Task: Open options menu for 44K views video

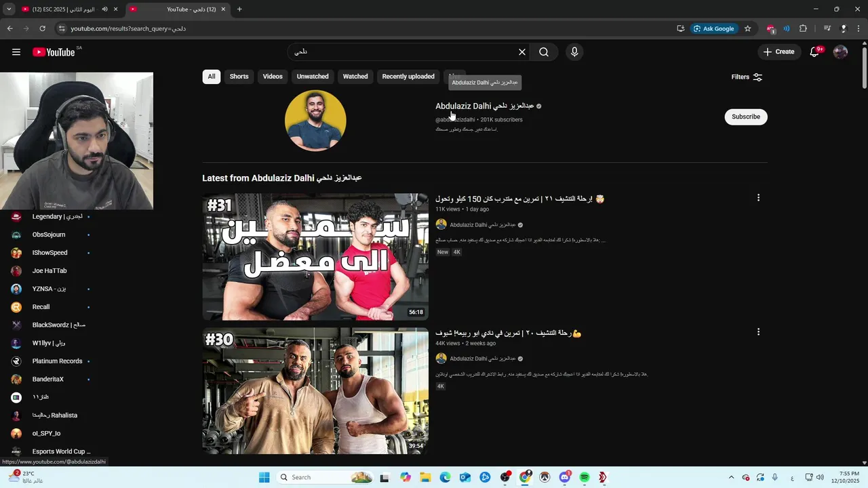Action: [x=758, y=332]
